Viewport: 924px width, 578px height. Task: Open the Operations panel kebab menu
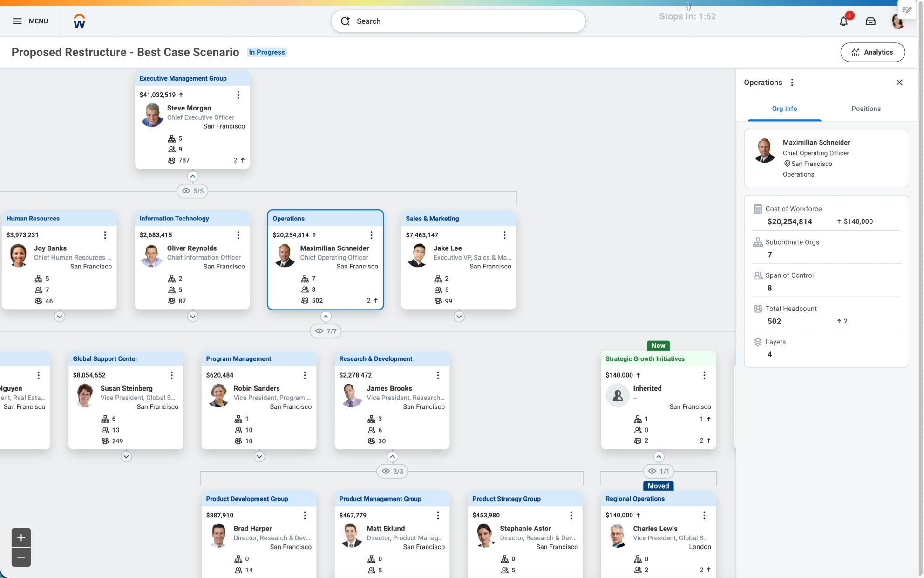pyautogui.click(x=792, y=82)
